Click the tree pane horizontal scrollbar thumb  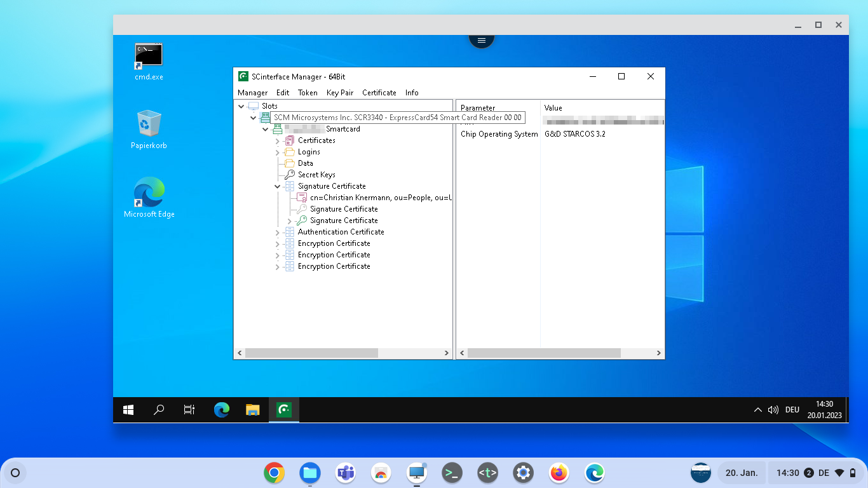click(x=311, y=353)
